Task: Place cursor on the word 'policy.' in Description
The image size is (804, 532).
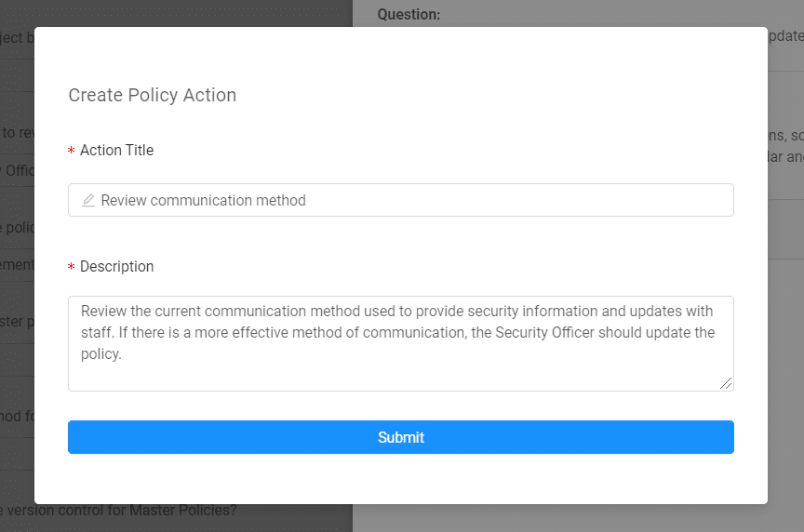Action: (x=101, y=354)
